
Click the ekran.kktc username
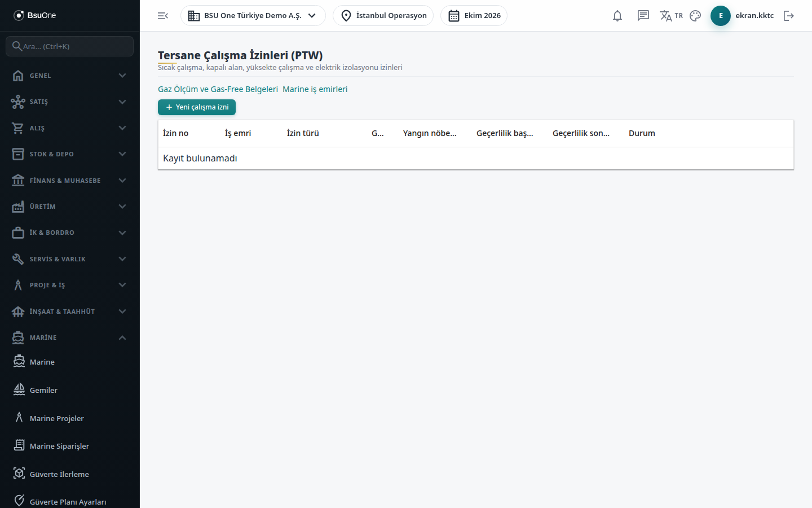click(754, 16)
